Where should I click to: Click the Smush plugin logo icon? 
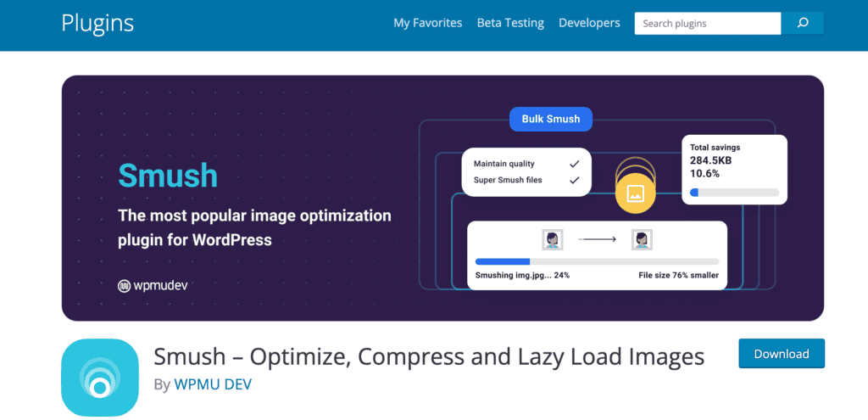pos(100,378)
